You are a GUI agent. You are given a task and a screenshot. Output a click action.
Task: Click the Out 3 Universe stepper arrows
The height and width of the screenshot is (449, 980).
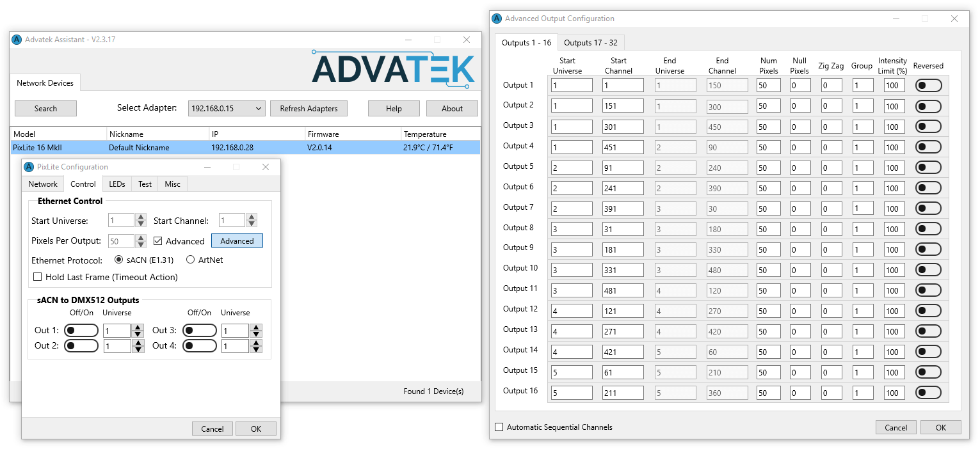(x=256, y=331)
